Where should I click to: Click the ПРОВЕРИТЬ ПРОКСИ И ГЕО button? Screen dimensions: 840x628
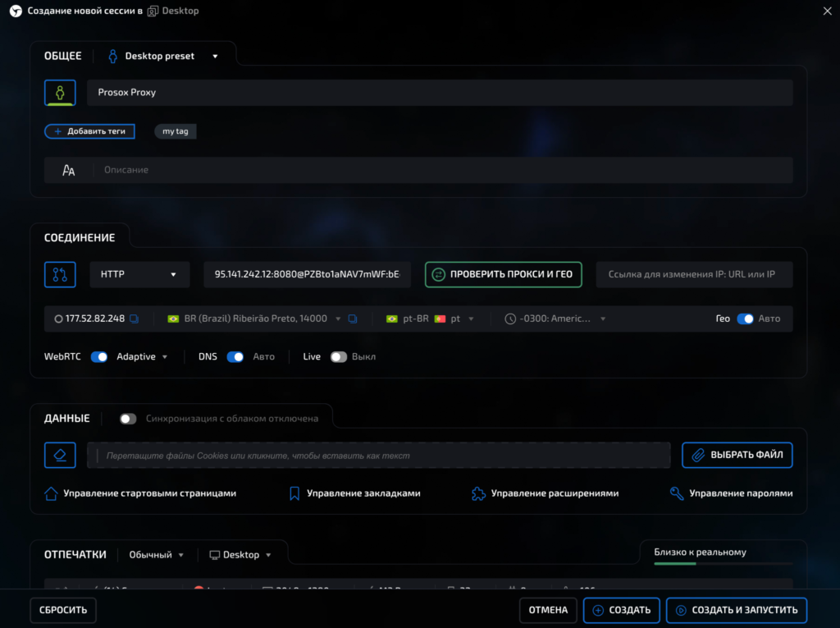click(x=503, y=275)
